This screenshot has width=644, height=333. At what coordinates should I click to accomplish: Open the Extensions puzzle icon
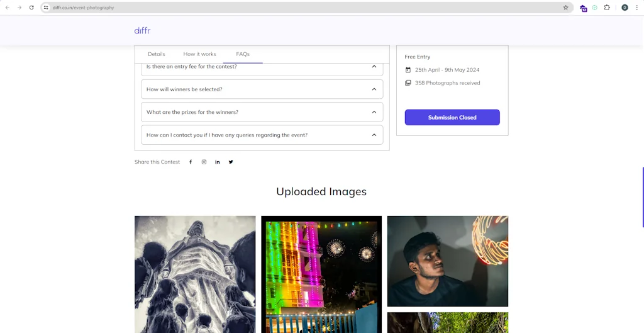pos(607,8)
